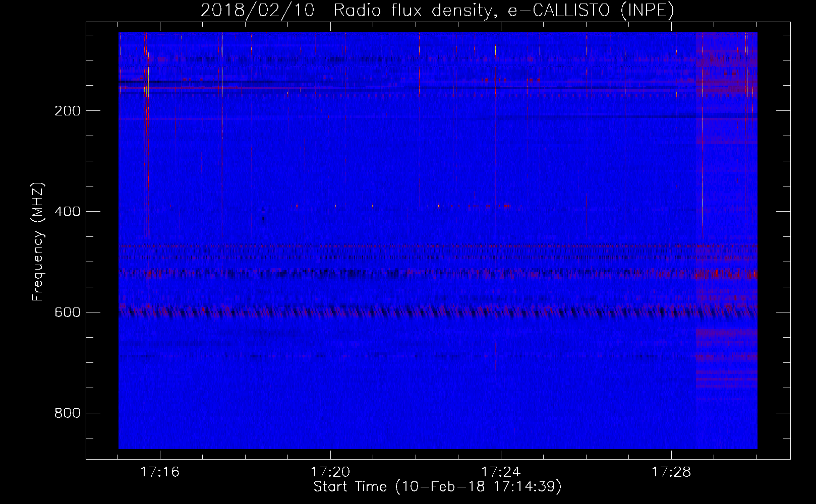Click the 17:16 time tick label
816x504 pixels.
click(160, 472)
